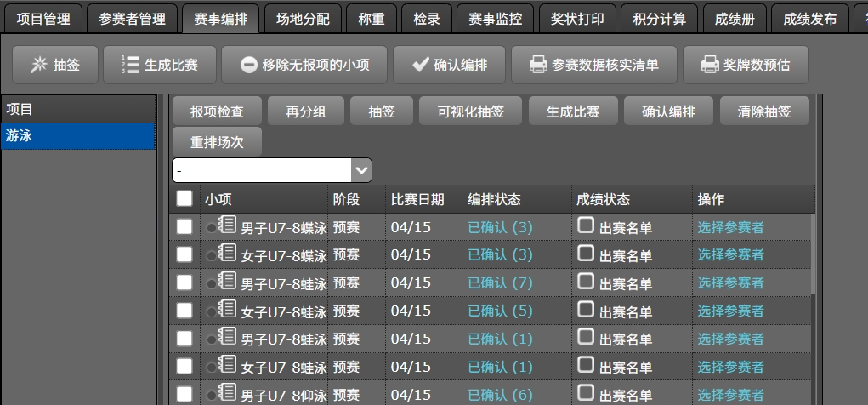The width and height of the screenshot is (868, 405).
Task: Click 奖牌数预估 printer button
Action: click(746, 65)
